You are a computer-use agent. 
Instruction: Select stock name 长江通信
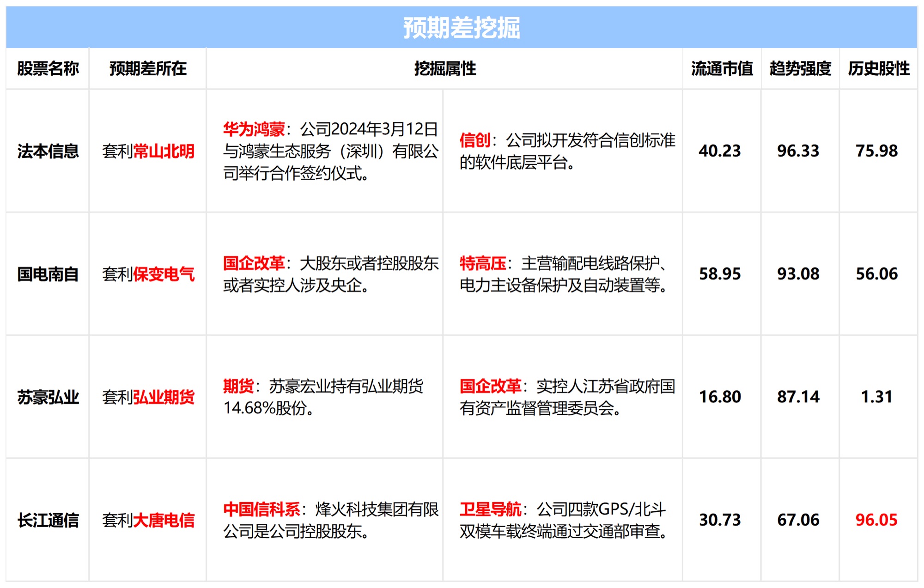(x=48, y=520)
